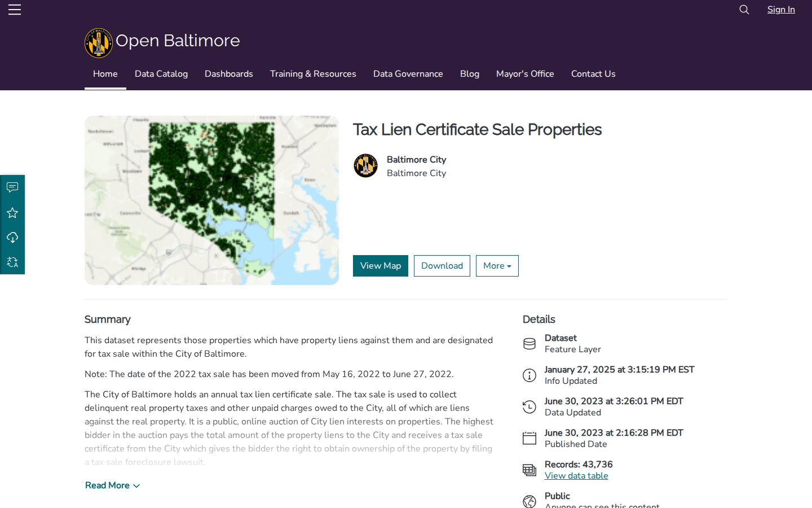Viewport: 812px width, 508px height.
Task: Click January 27, 2025 info updated date
Action: point(620,370)
